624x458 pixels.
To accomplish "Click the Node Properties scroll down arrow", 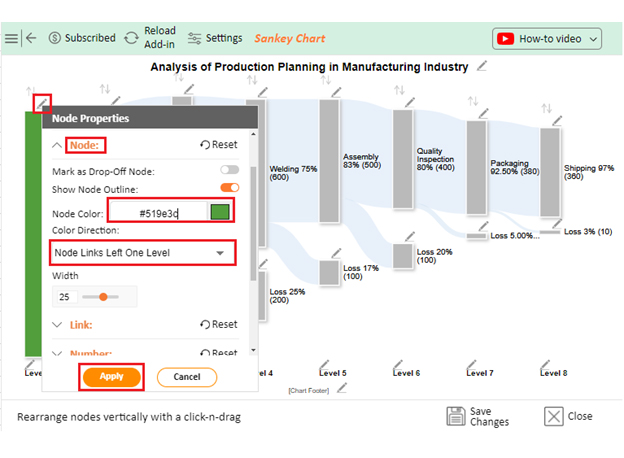I will pyautogui.click(x=254, y=350).
